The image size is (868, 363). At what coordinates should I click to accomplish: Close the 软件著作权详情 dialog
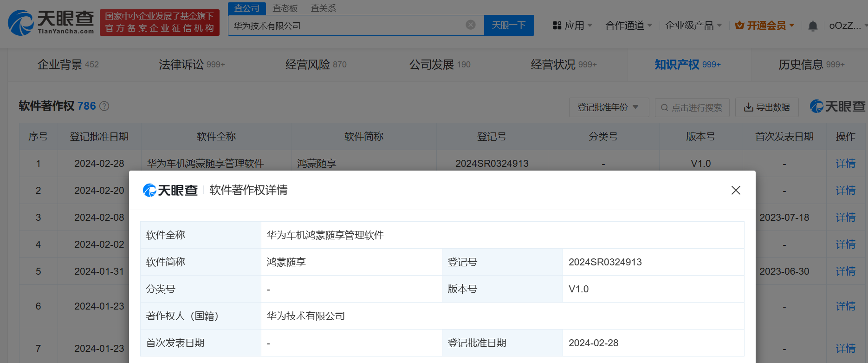(x=736, y=190)
